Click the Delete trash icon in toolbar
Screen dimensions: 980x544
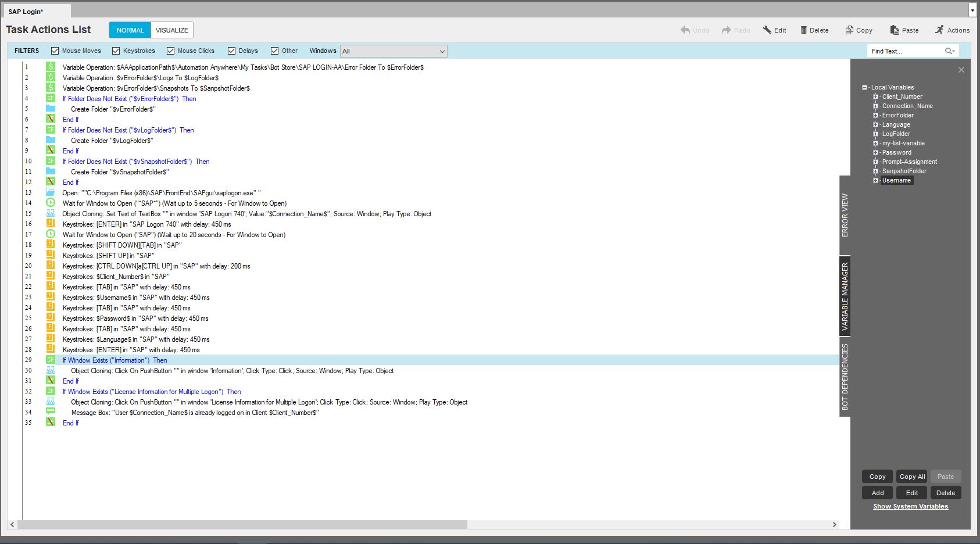coord(804,30)
